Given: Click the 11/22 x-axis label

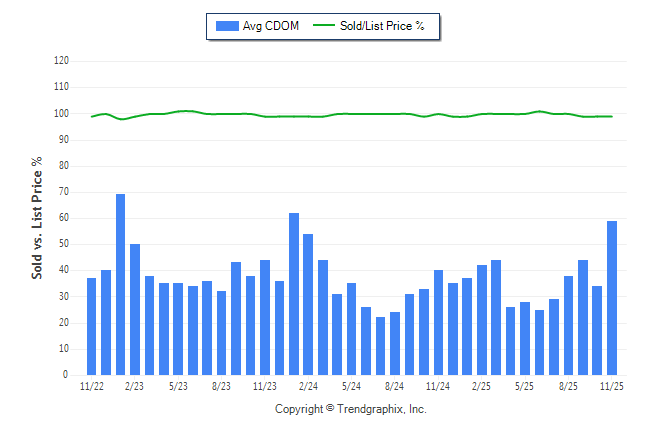Looking at the screenshot, I should [x=91, y=385].
